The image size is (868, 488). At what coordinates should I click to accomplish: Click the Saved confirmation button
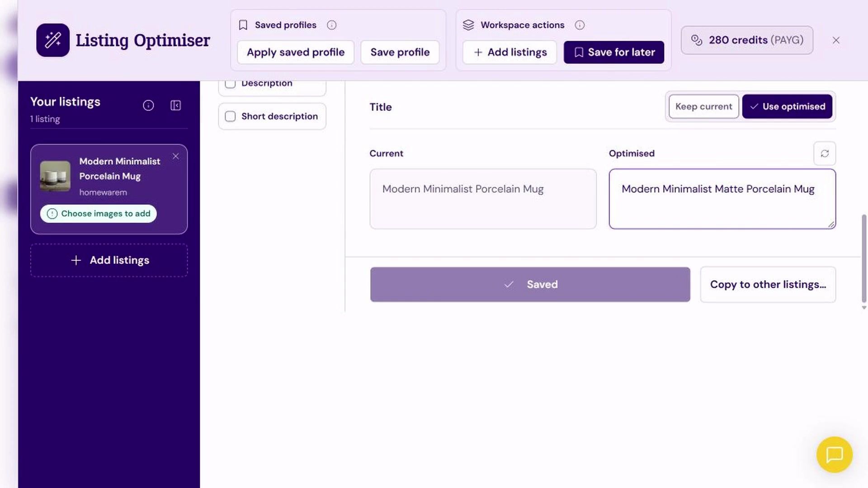530,285
